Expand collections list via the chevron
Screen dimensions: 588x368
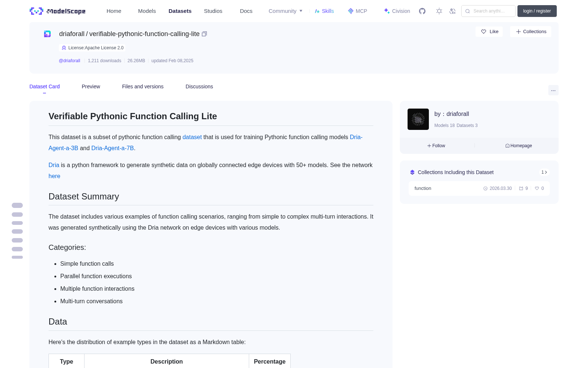(x=544, y=172)
